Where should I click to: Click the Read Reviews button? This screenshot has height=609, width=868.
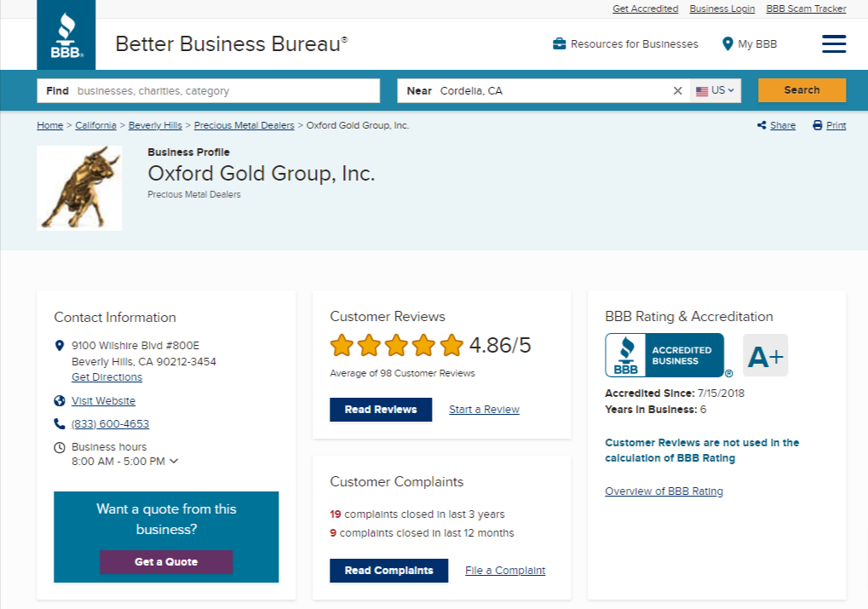click(x=381, y=410)
